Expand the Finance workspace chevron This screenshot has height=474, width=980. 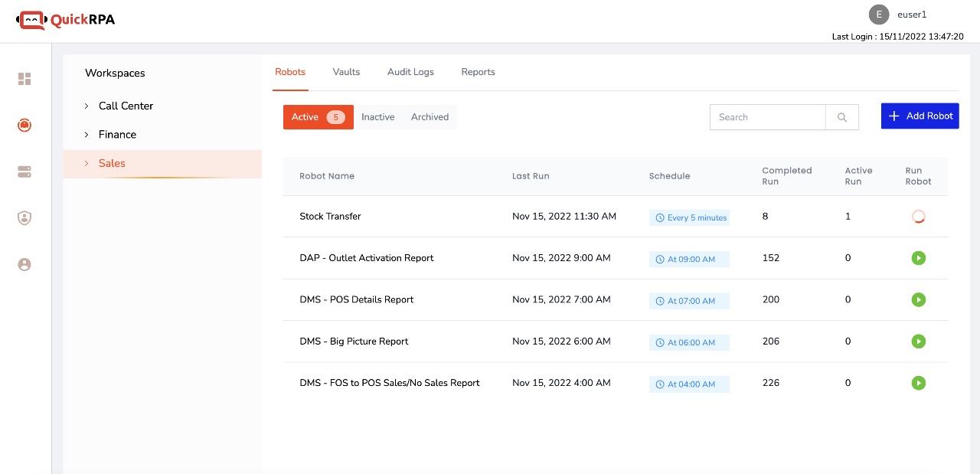pyautogui.click(x=87, y=135)
